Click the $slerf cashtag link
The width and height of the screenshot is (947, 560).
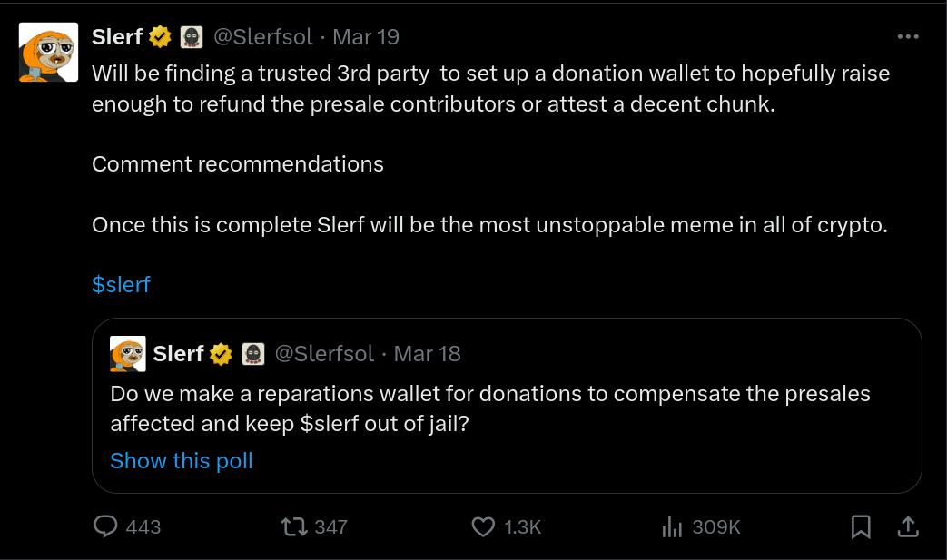click(121, 284)
